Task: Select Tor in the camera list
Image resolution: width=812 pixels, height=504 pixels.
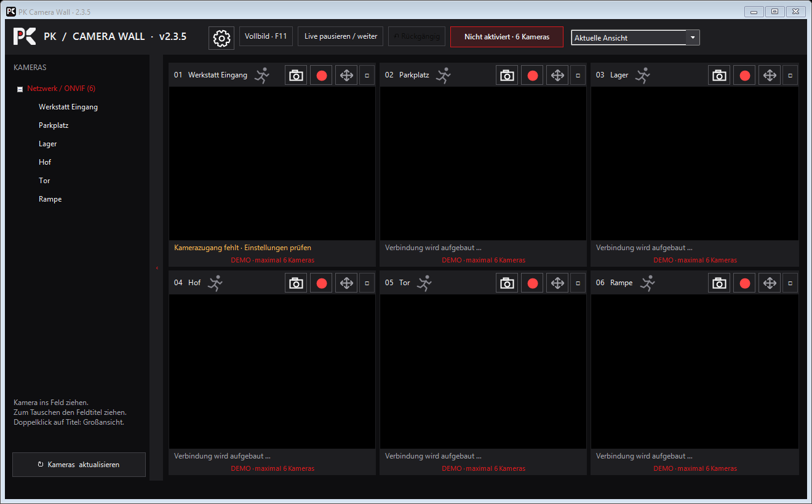Action: [x=44, y=181]
